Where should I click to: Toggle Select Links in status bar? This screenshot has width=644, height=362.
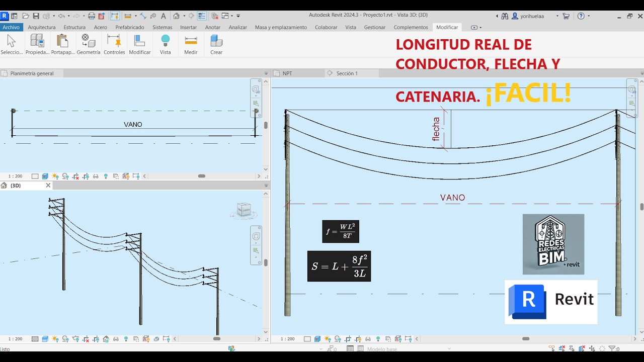pos(552,348)
